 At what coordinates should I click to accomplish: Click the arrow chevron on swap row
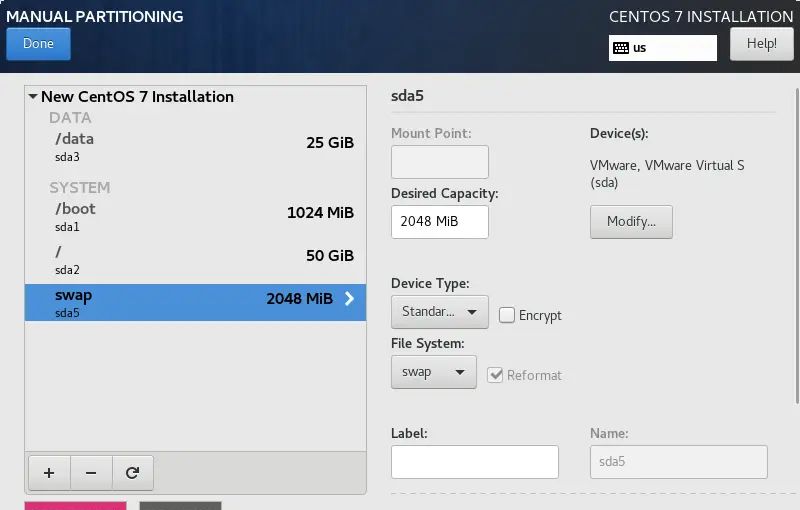[x=349, y=298]
